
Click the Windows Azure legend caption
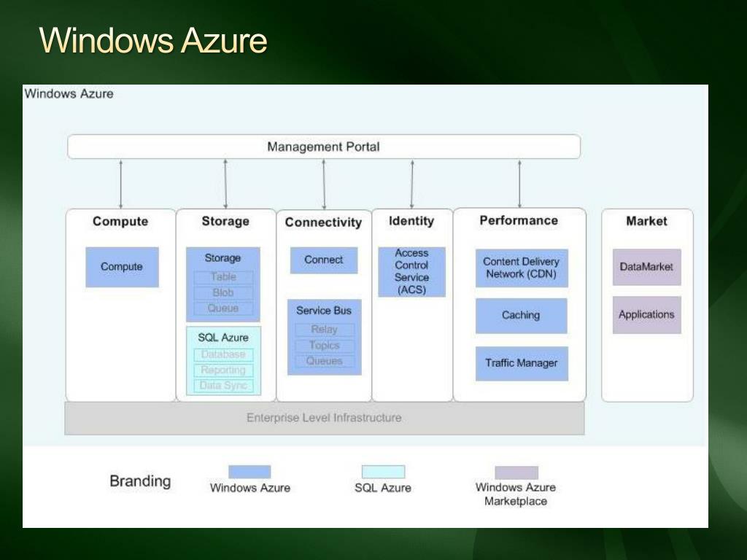click(250, 488)
